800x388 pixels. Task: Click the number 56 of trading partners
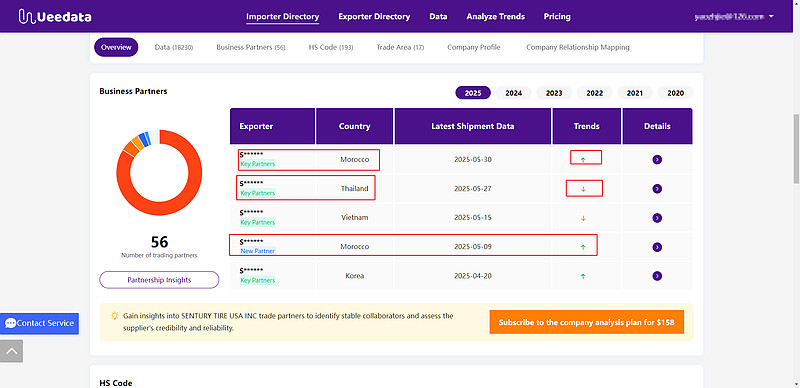coord(159,242)
